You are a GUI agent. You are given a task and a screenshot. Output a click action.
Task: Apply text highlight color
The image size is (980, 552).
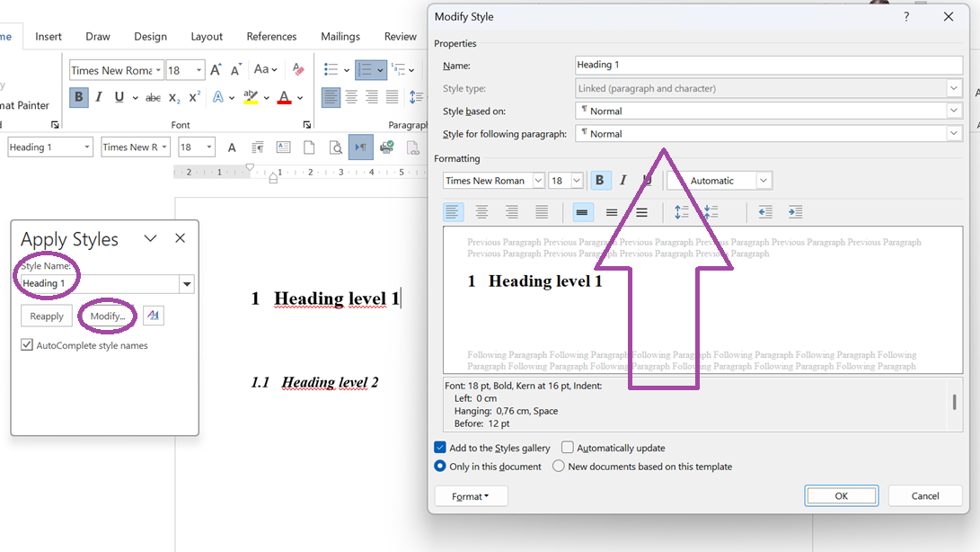251,98
